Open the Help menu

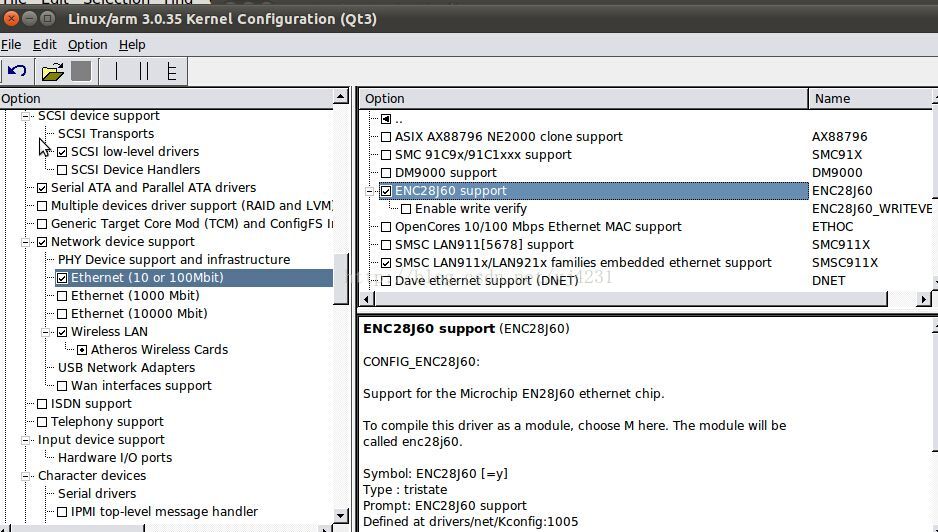tap(132, 45)
